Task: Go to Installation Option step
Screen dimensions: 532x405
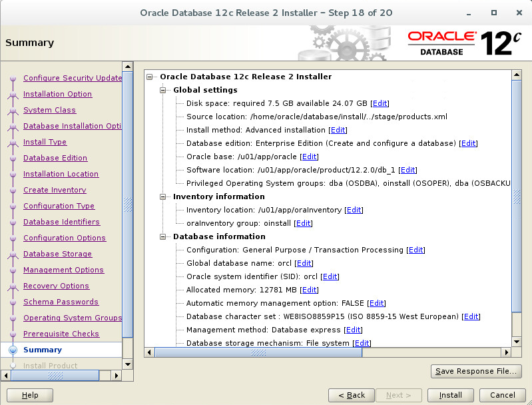Action: point(58,94)
